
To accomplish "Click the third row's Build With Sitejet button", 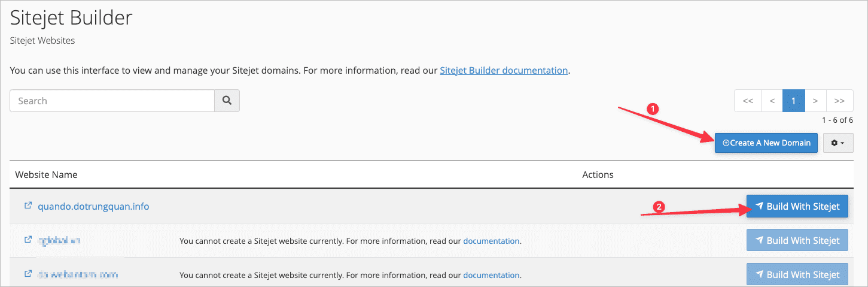I will (x=797, y=274).
